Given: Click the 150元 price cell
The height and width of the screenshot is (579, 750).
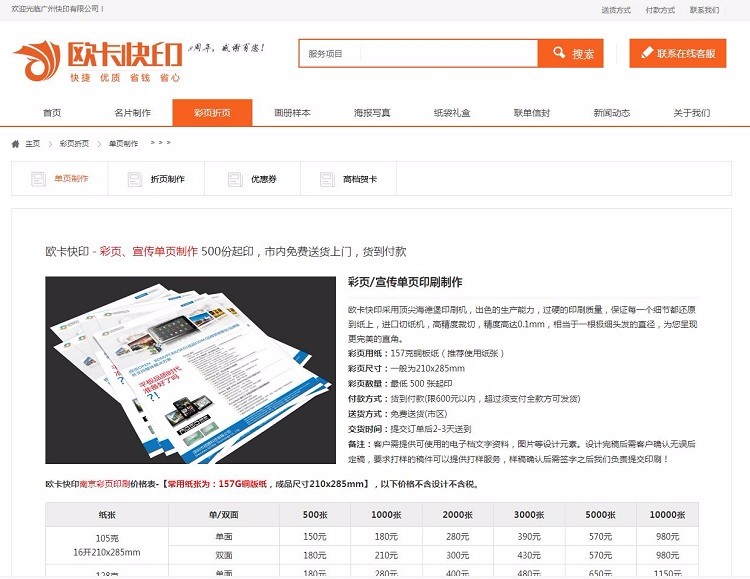Looking at the screenshot, I should pos(315,536).
